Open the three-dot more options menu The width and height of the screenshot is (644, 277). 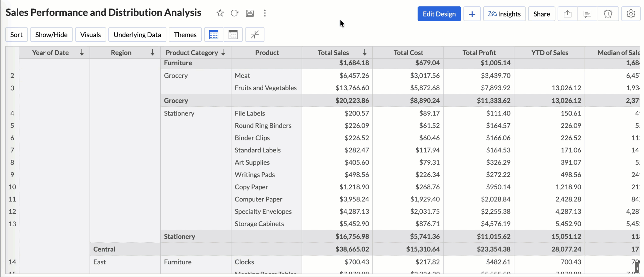pos(265,13)
